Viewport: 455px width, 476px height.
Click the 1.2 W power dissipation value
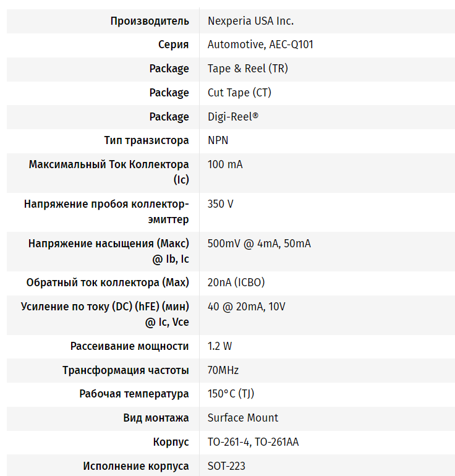click(x=220, y=346)
